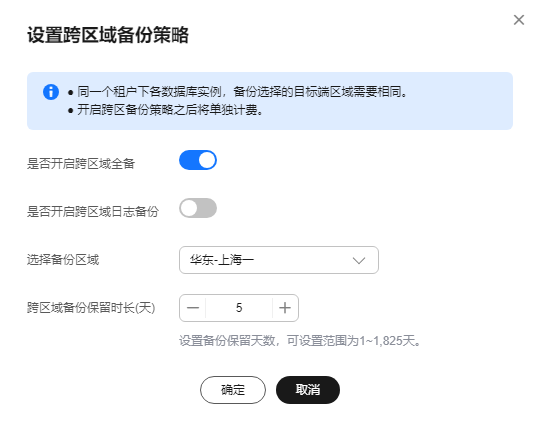The height and width of the screenshot is (429, 538).
Task: Click the dialog title 设置跨区域备份策略
Action: [108, 35]
